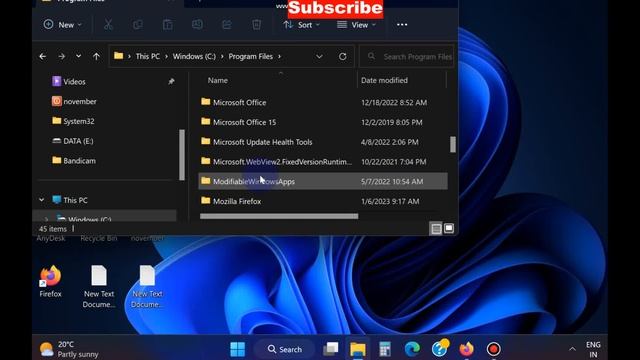640x360 pixels.
Task: Expand recent locations chevron
Action: click(x=78, y=56)
